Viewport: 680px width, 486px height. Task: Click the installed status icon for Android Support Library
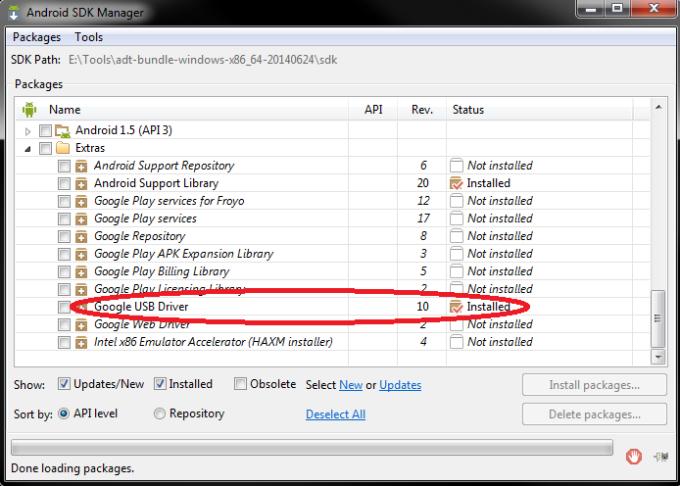click(456, 183)
